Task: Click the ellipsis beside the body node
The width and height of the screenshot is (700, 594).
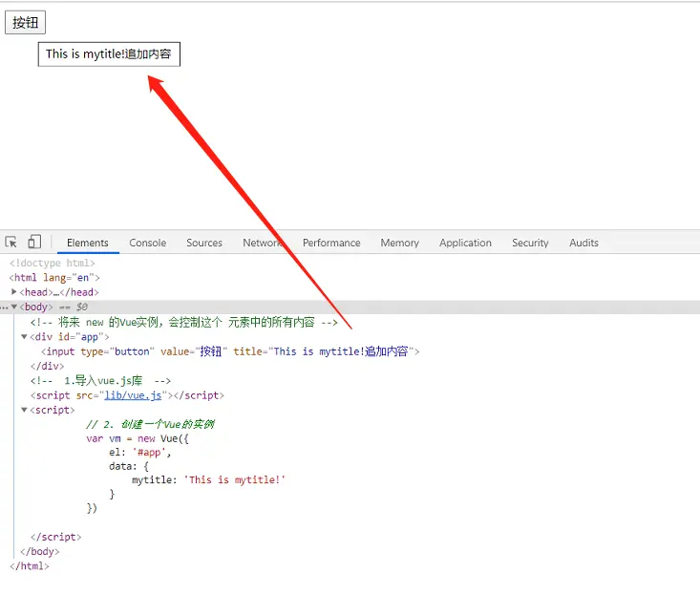Action: pyautogui.click(x=4, y=308)
